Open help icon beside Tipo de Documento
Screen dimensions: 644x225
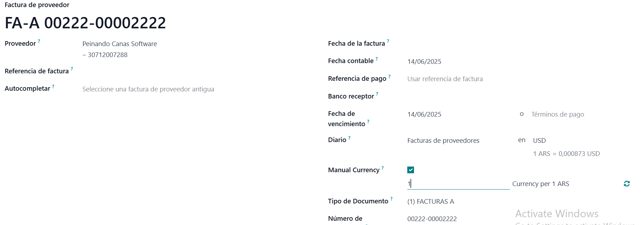[391, 199]
